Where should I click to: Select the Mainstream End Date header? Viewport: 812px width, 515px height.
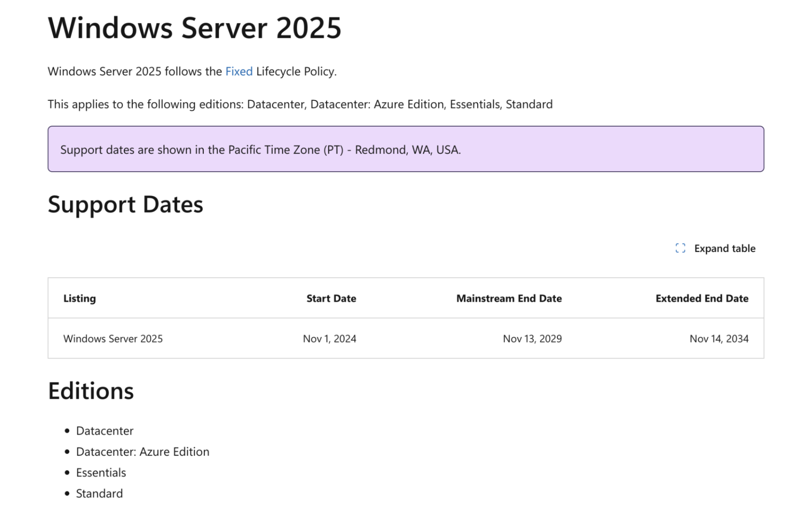click(509, 298)
